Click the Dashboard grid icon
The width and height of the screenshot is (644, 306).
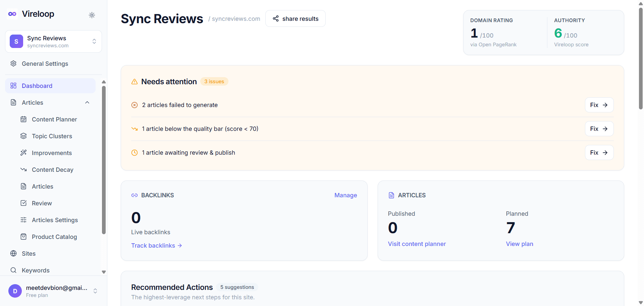click(13, 86)
